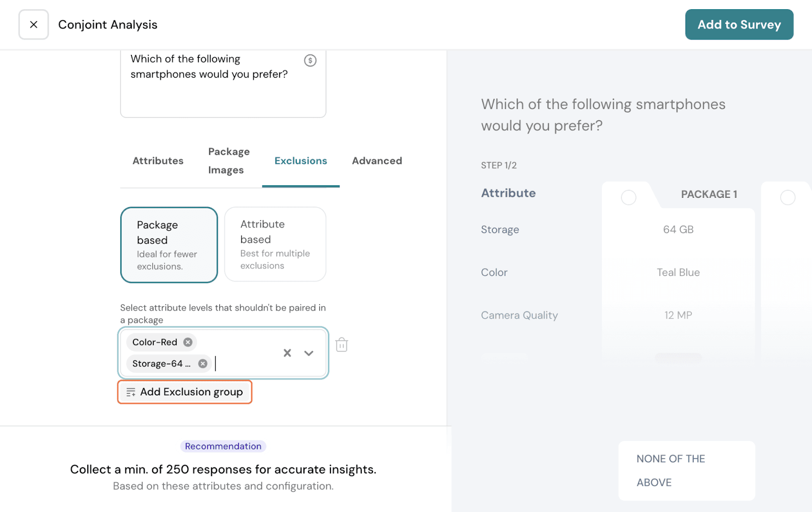The width and height of the screenshot is (812, 512).
Task: Remove the Color-Red exclusion chip
Action: pyautogui.click(x=188, y=342)
